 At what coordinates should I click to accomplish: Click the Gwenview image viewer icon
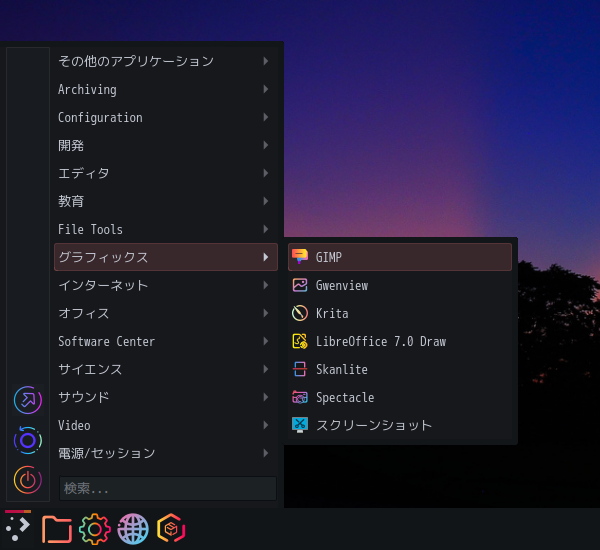pos(300,285)
